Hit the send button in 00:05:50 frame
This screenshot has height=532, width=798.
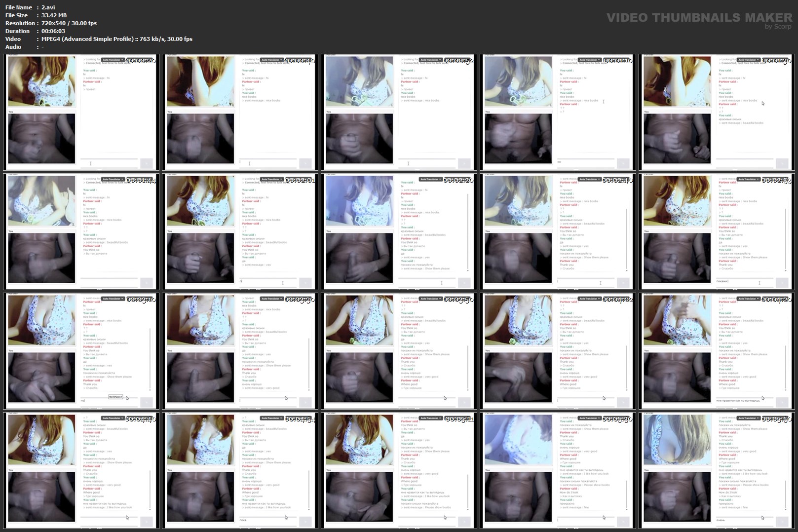782,521
